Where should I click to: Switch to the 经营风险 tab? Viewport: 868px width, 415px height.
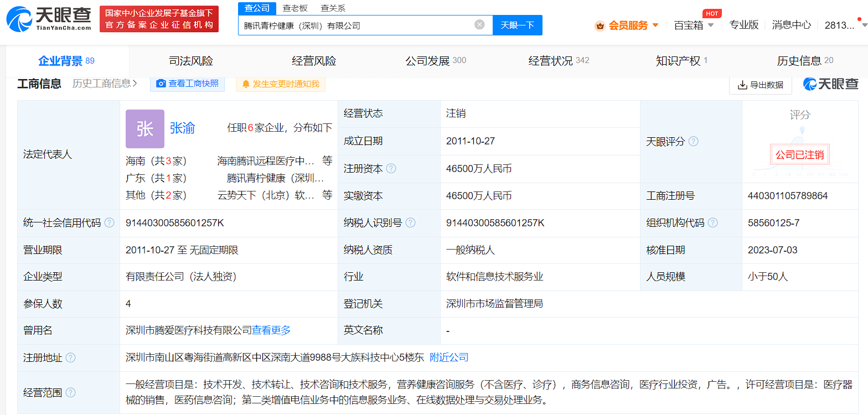point(314,61)
